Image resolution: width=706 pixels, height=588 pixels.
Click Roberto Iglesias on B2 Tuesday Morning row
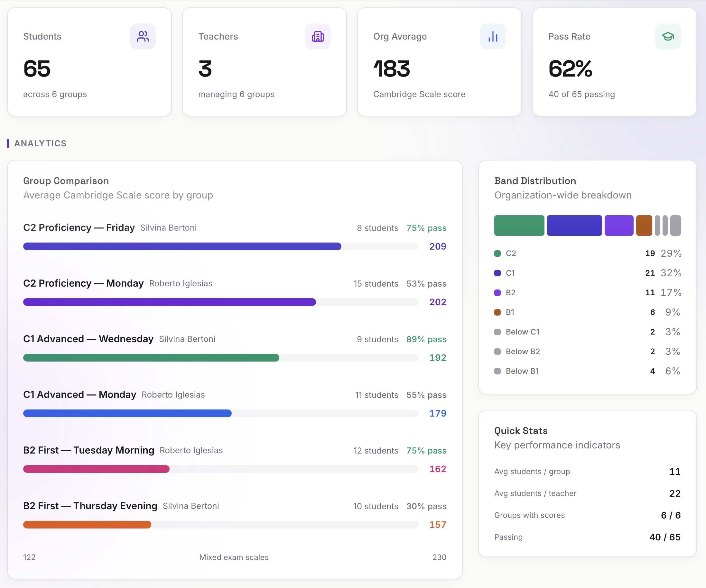tap(191, 451)
